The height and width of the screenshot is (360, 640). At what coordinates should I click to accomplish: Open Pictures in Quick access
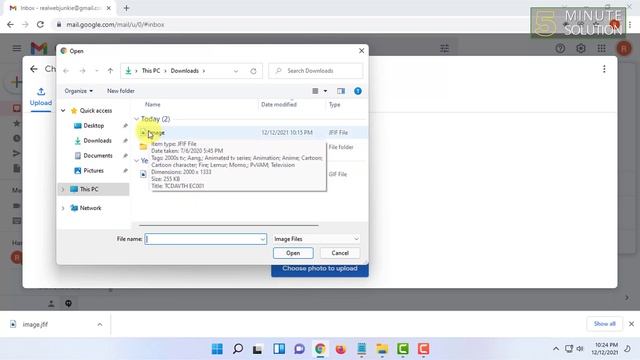pyautogui.click(x=93, y=171)
